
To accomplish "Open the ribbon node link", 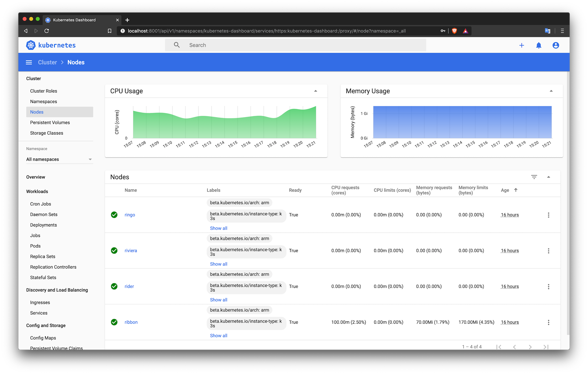I will pos(131,322).
